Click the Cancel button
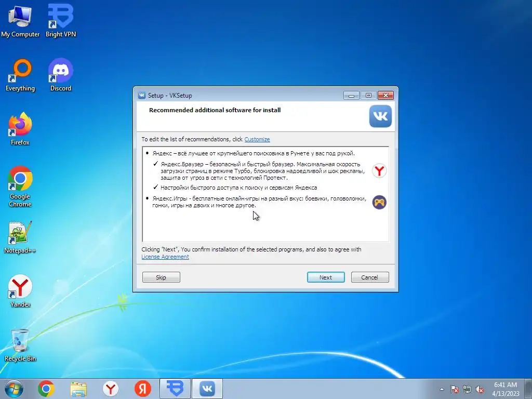Image resolution: width=532 pixels, height=399 pixels. [370, 277]
